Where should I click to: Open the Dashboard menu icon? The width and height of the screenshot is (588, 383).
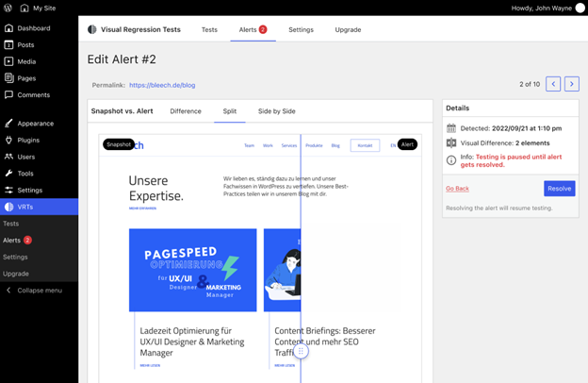coord(9,28)
